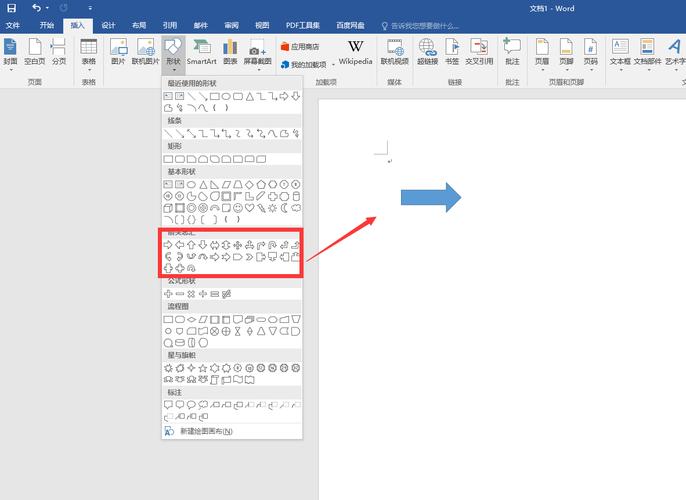Image resolution: width=686 pixels, height=500 pixels.
Task: Add a new comment
Action: point(512,52)
